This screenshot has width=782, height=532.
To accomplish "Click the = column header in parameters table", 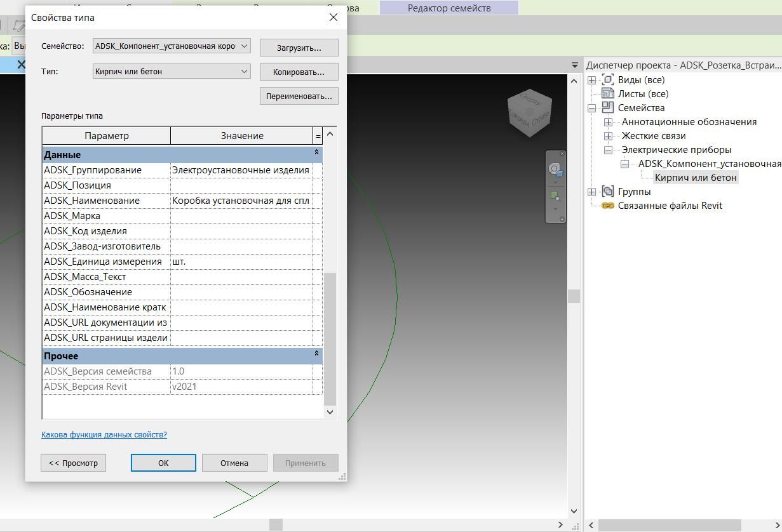I will coord(318,136).
